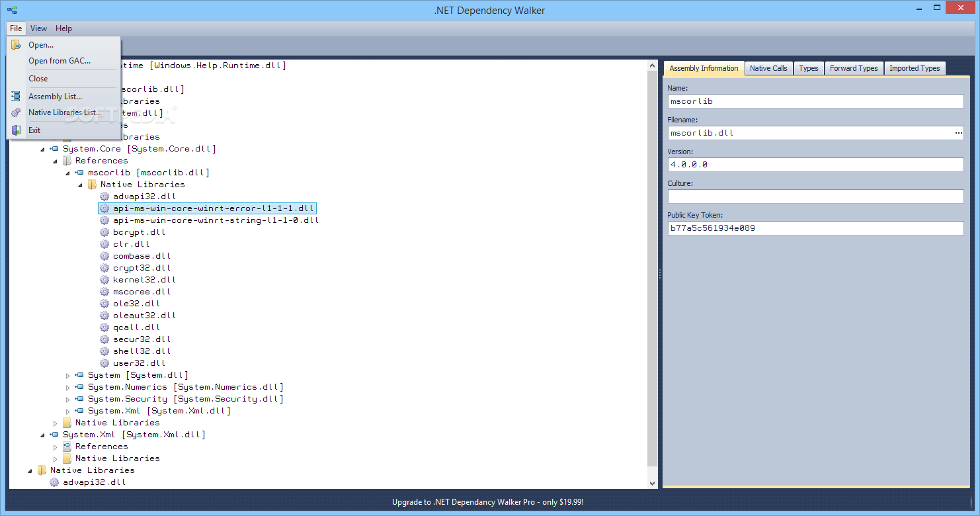Switch to Types tab

tap(808, 68)
